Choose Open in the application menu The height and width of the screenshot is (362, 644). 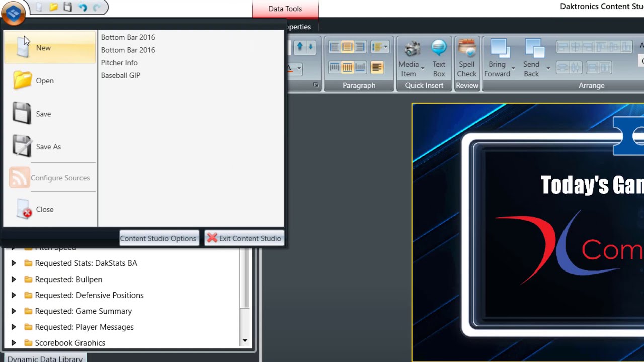pyautogui.click(x=50, y=80)
